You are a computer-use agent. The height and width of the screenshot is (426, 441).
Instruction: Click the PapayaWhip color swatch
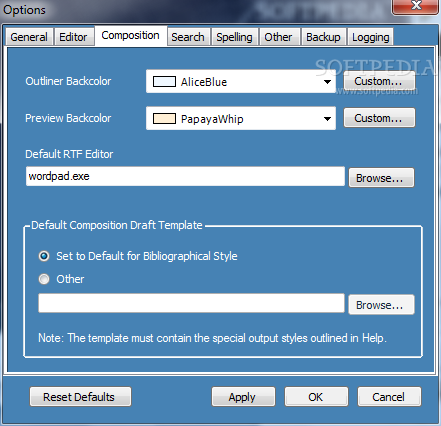pos(164,118)
